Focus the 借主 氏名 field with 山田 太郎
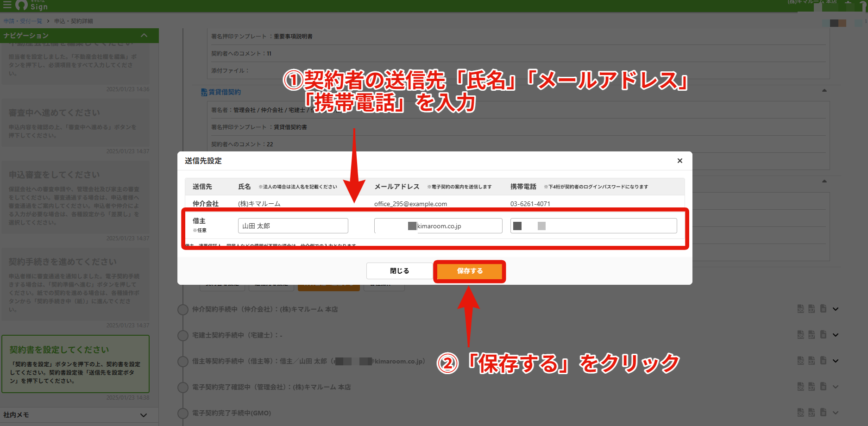The image size is (868, 426). coord(293,226)
